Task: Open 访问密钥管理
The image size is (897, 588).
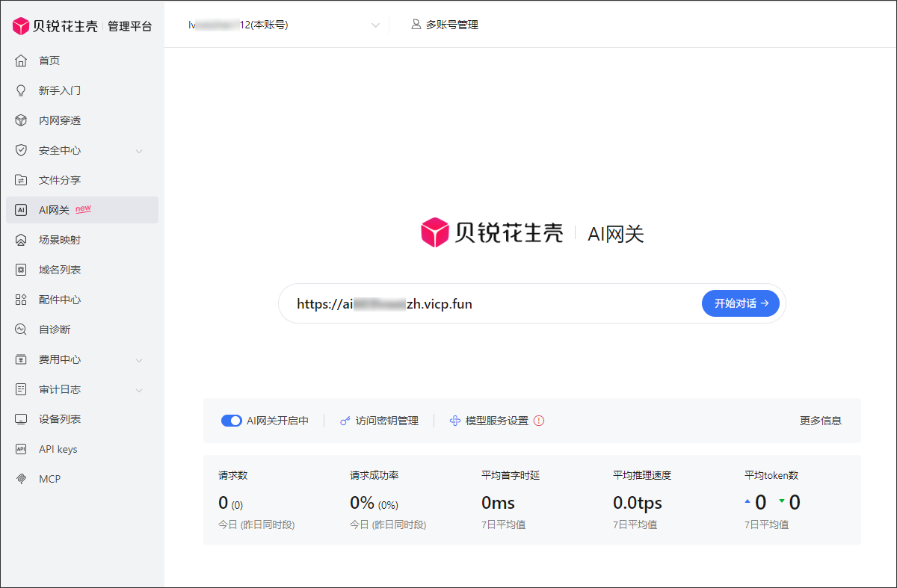Action: coord(379,421)
